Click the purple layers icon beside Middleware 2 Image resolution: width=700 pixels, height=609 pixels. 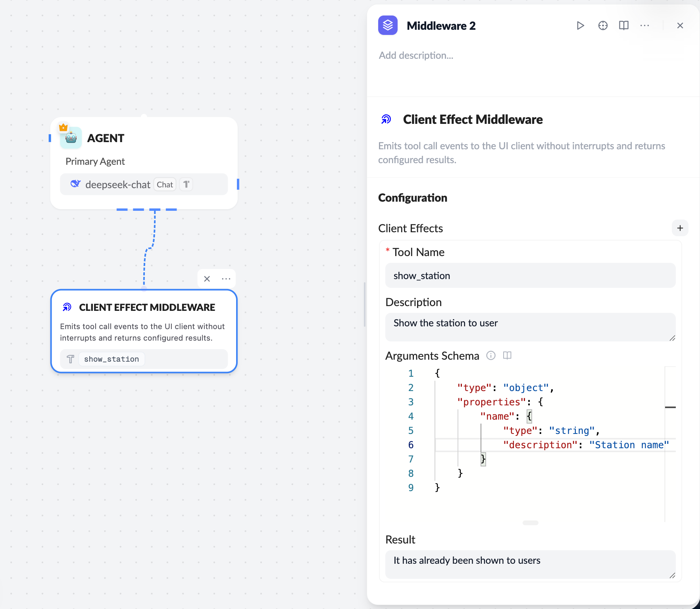pyautogui.click(x=388, y=25)
